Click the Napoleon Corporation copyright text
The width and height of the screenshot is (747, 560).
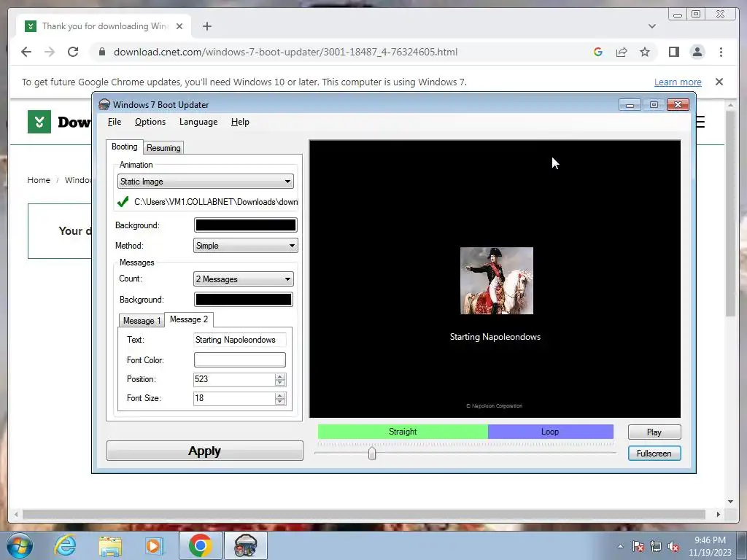[494, 406]
